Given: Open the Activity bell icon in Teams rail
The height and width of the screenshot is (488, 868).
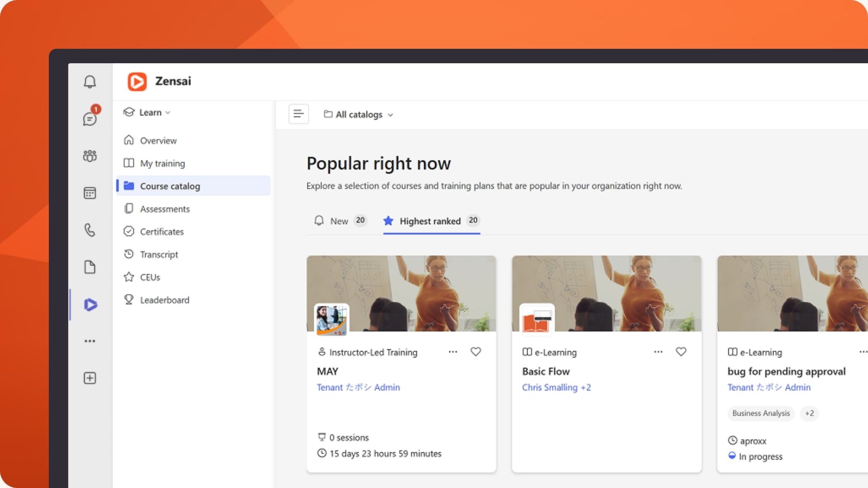Looking at the screenshot, I should coord(90,82).
